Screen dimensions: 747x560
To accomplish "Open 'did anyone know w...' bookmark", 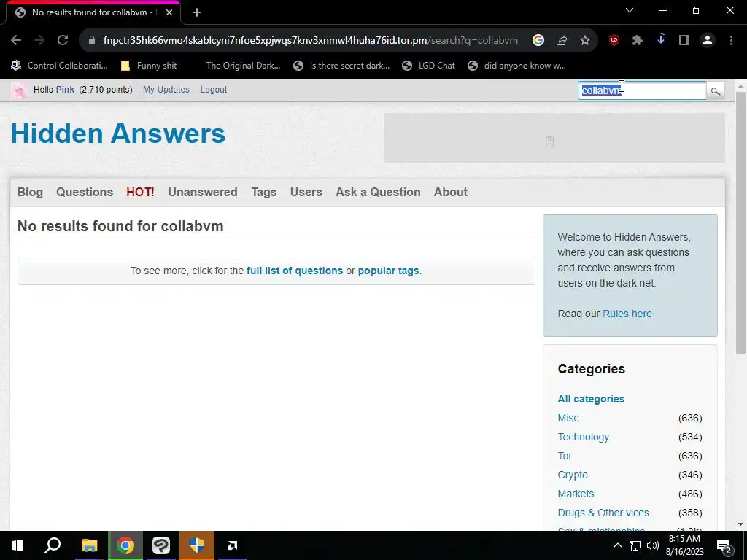I will tap(517, 66).
